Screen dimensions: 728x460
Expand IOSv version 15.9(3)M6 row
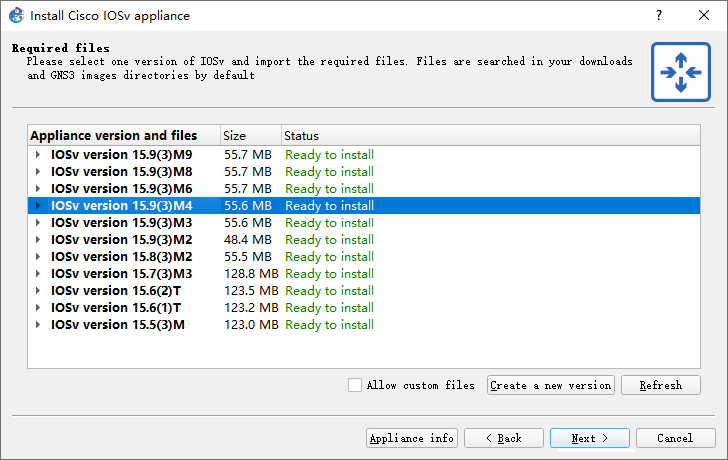38,188
